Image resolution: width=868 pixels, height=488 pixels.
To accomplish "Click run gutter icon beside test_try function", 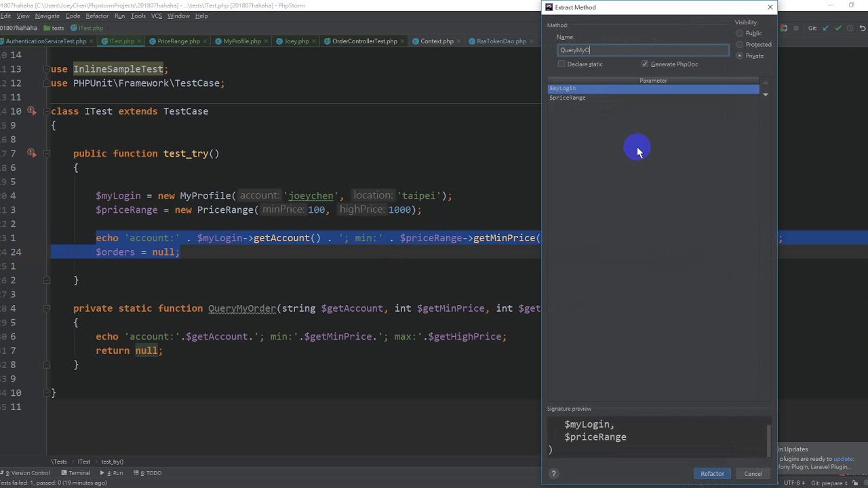I will click(x=31, y=153).
